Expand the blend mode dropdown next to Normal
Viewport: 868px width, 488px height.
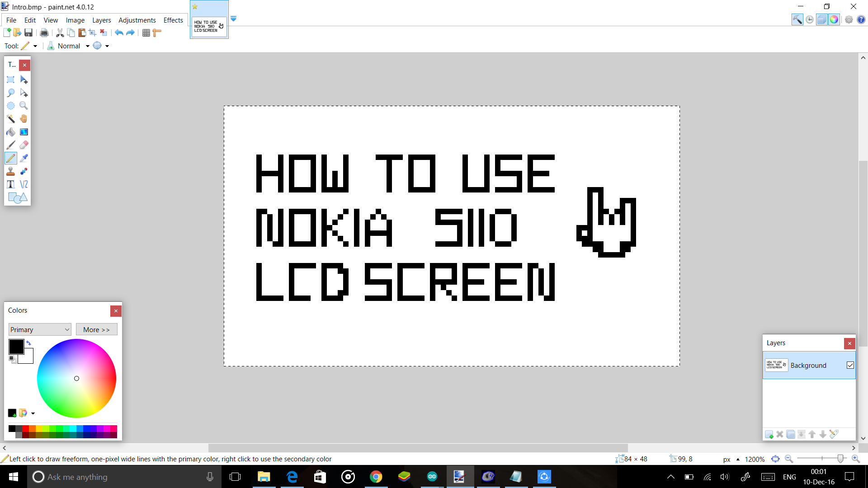point(87,46)
